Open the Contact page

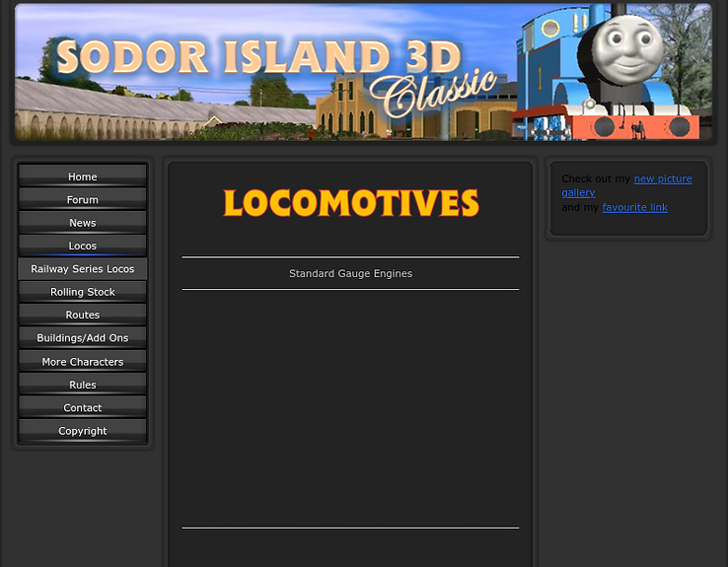[83, 407]
